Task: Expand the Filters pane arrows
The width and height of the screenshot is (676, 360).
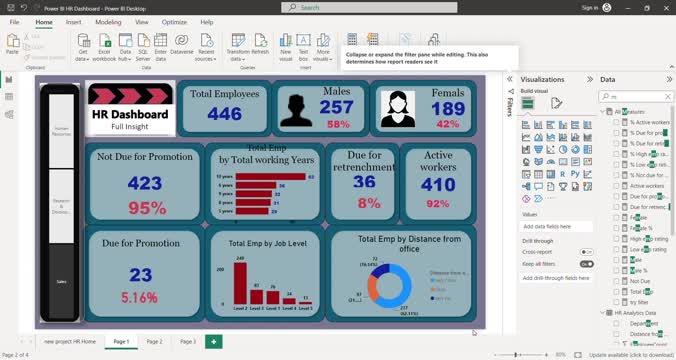Action: tap(510, 79)
